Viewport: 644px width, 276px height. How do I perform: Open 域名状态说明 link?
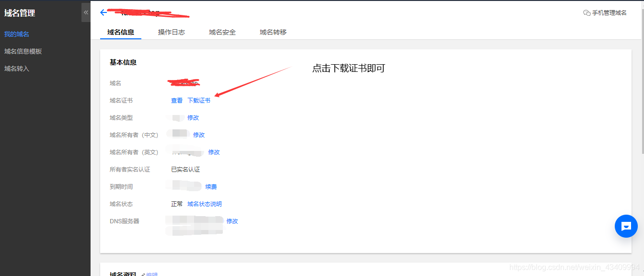pyautogui.click(x=205, y=204)
